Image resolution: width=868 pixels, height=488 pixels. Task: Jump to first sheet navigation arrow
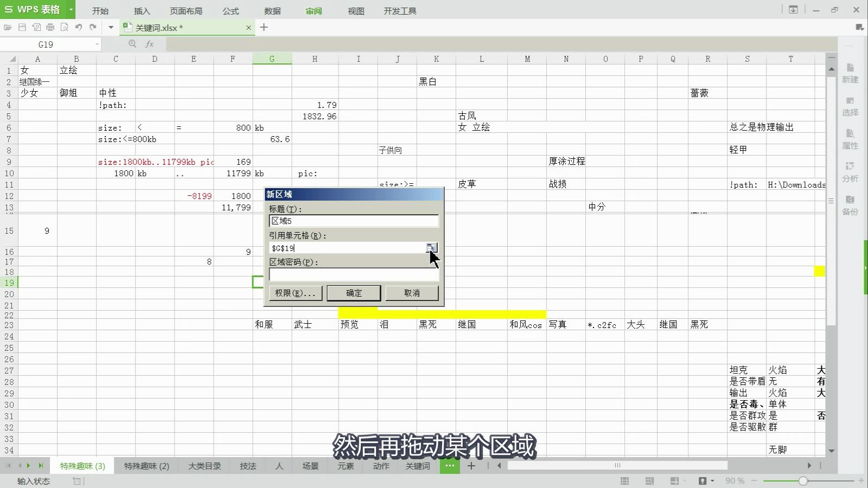click(8, 466)
